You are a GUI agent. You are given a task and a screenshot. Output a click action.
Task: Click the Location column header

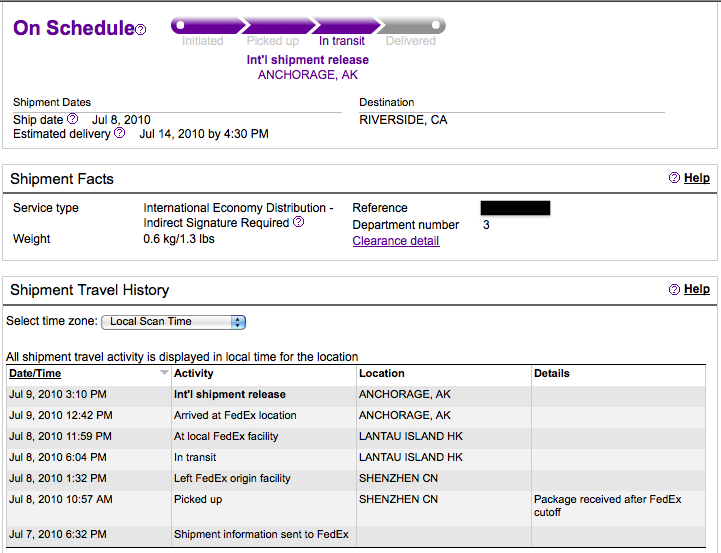coord(382,373)
